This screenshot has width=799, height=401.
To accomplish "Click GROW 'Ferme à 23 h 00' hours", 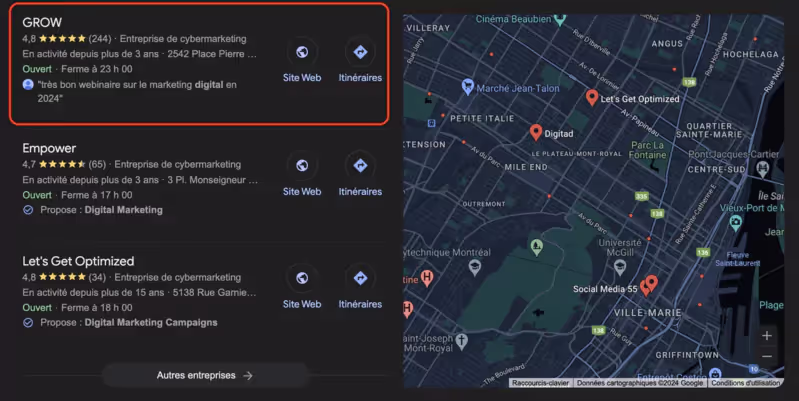I will 97,69.
